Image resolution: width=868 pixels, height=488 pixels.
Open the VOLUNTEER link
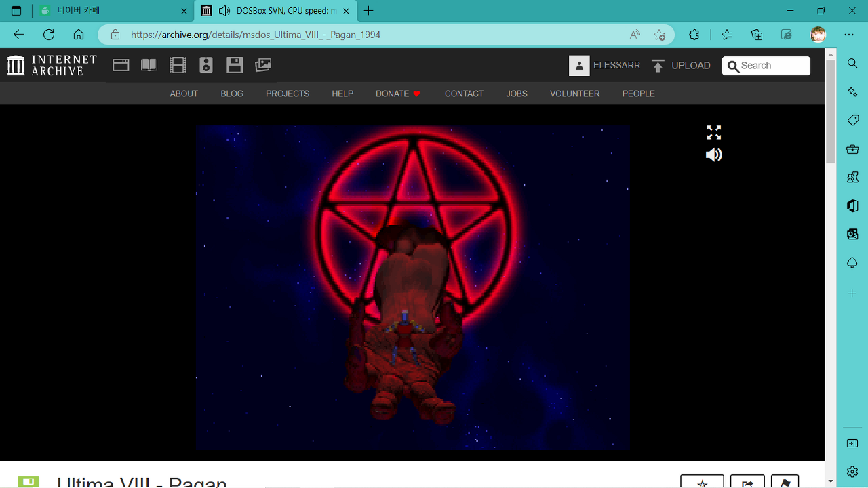point(574,94)
